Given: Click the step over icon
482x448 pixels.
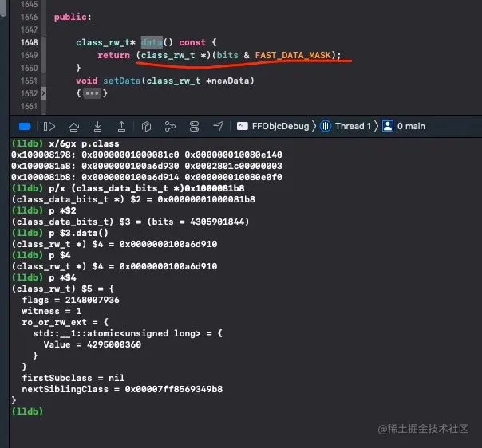Looking at the screenshot, I should pos(73,126).
